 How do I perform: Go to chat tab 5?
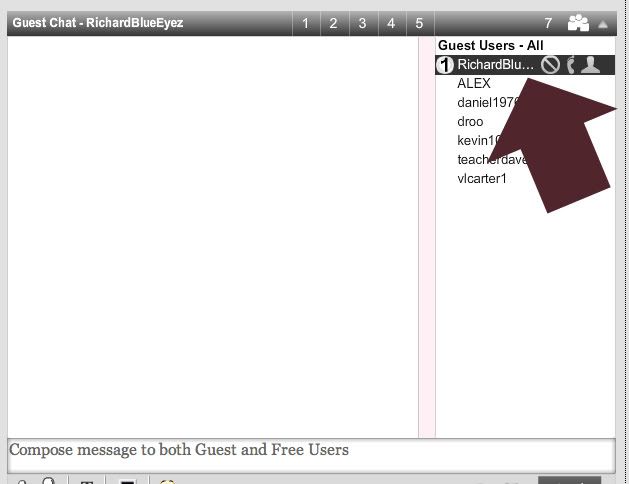pyautogui.click(x=419, y=23)
